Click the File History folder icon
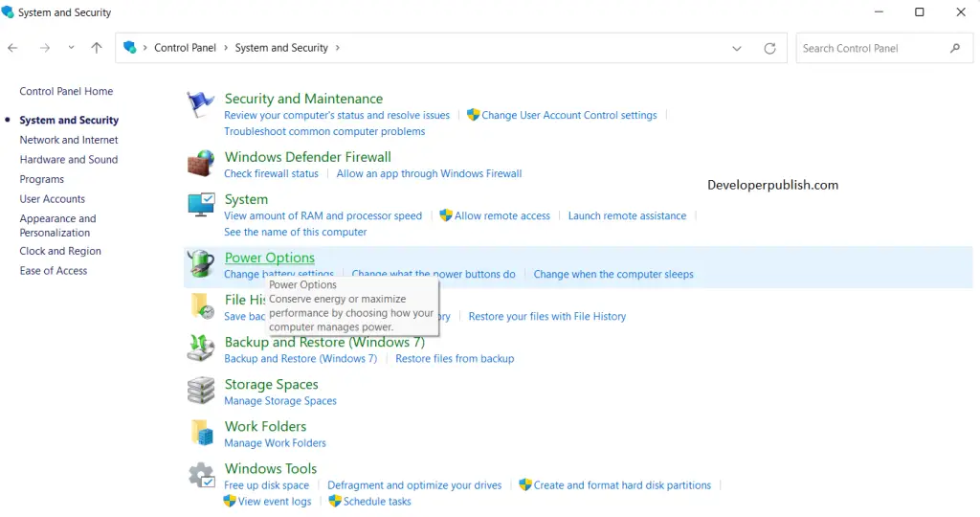Viewport: 980px width, 517px height. tap(201, 305)
